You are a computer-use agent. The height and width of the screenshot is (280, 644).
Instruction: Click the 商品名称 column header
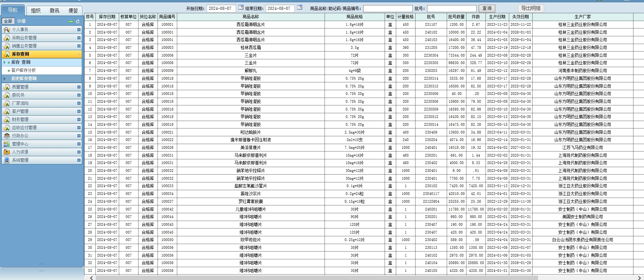[251, 17]
